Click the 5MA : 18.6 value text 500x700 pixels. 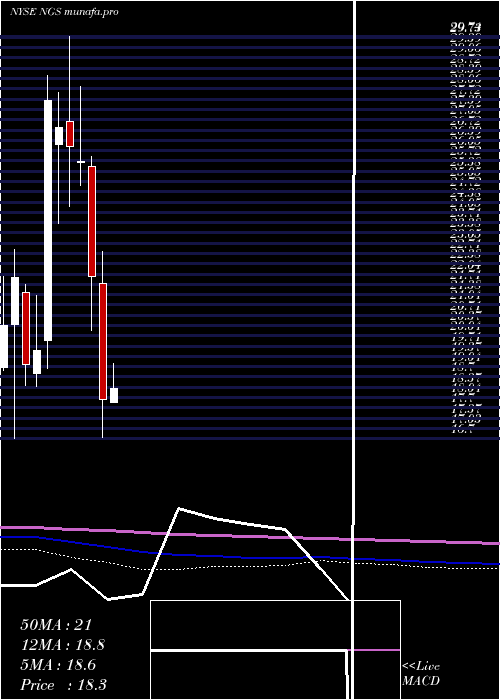tap(58, 665)
